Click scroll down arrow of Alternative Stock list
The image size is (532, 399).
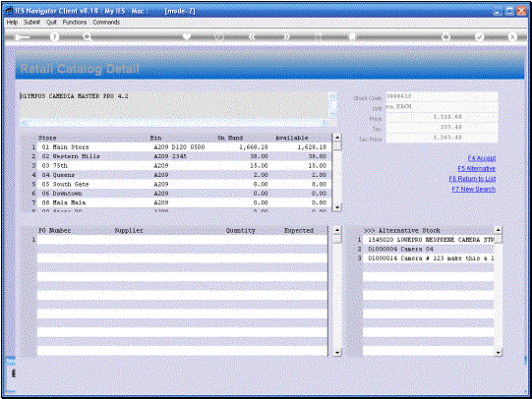point(498,353)
